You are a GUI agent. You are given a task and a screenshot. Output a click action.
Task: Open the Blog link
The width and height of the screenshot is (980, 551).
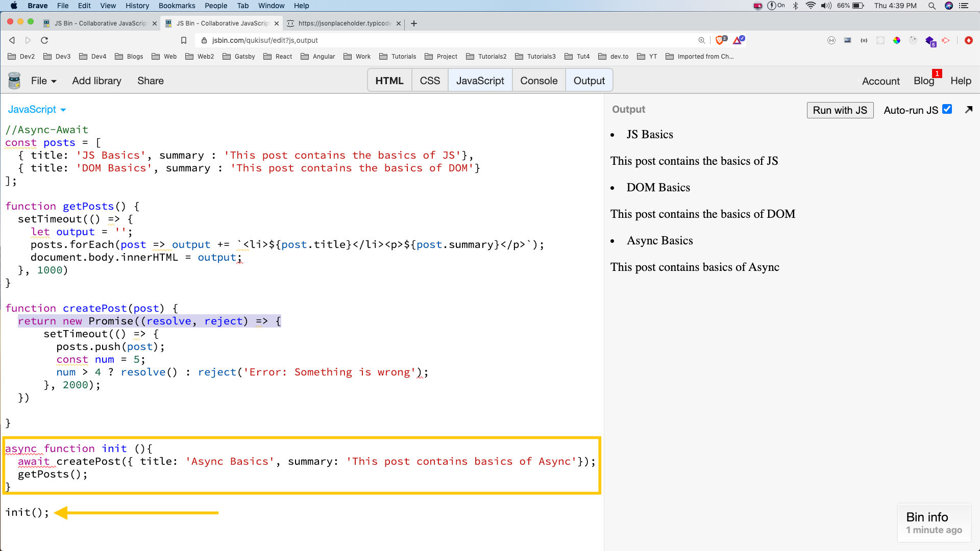(924, 81)
